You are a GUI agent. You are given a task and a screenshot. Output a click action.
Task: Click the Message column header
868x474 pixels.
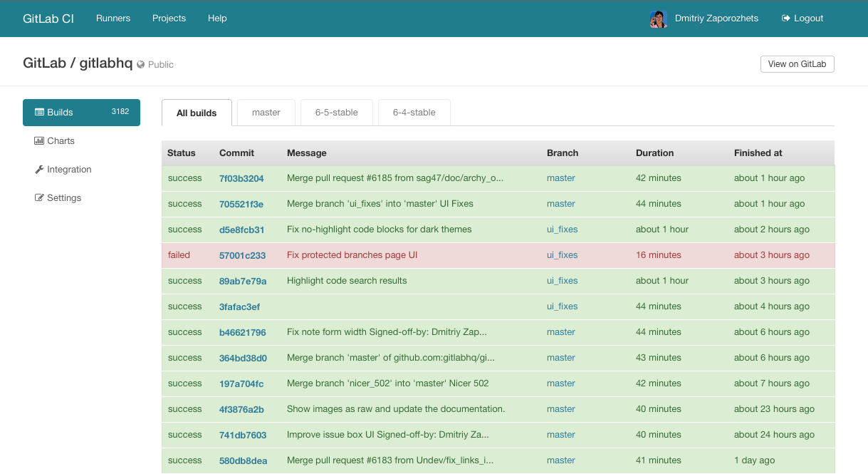[306, 153]
